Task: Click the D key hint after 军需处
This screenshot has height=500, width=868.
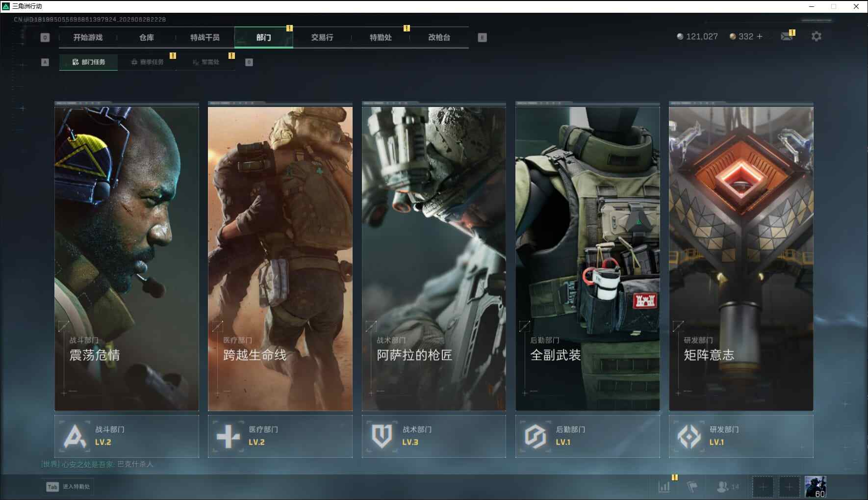Action: (x=249, y=62)
